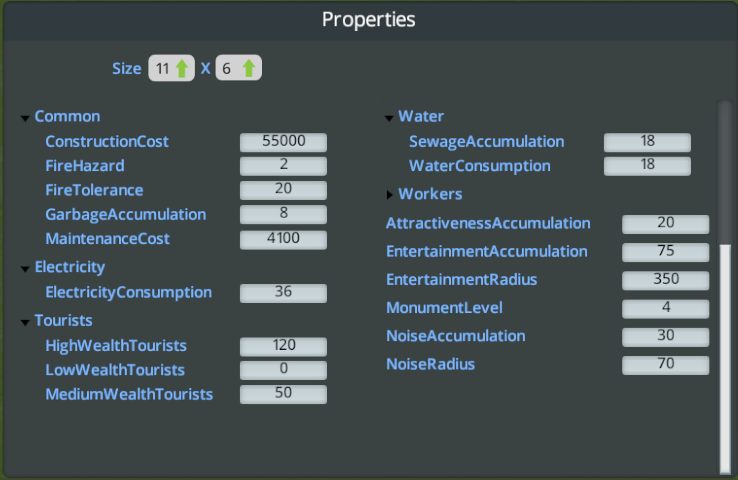
Task: Collapse the Common section
Action: click(25, 118)
